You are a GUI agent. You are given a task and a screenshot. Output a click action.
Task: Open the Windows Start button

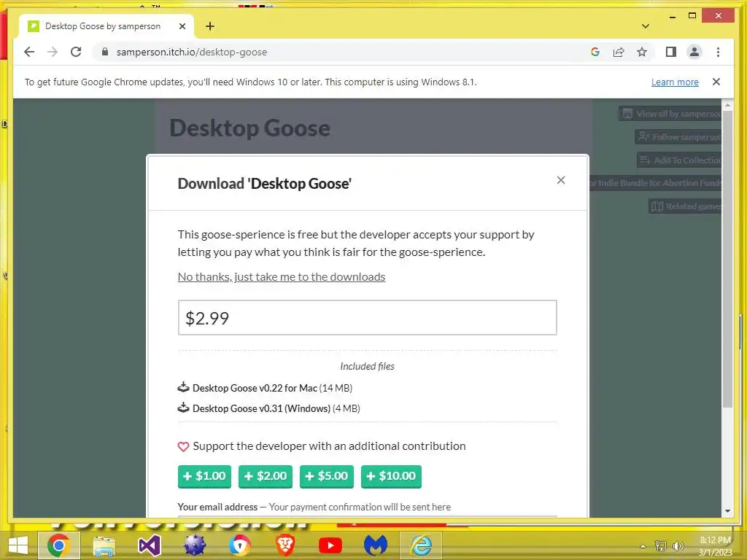coord(18,545)
